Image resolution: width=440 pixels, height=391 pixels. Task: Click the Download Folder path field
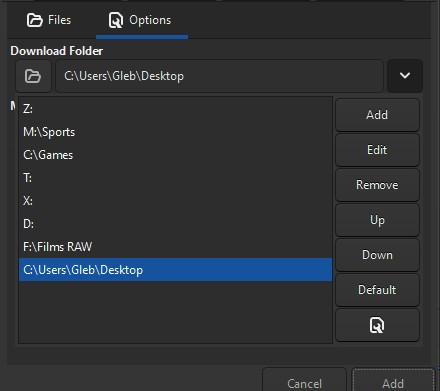[219, 76]
